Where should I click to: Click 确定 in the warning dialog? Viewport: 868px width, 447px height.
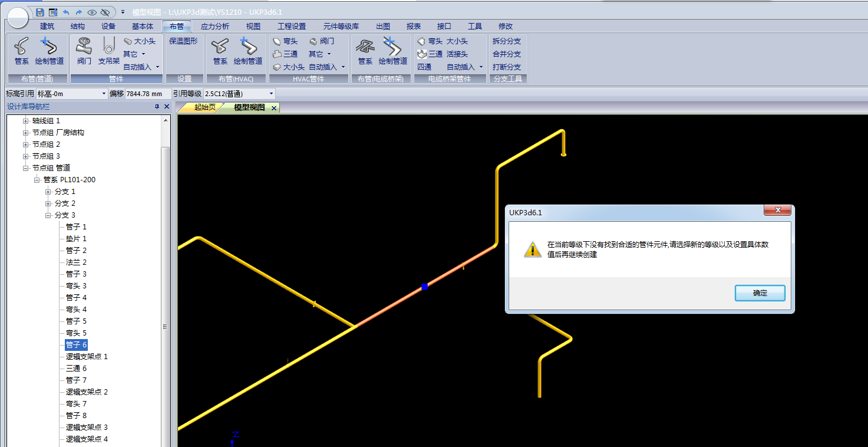pos(760,293)
